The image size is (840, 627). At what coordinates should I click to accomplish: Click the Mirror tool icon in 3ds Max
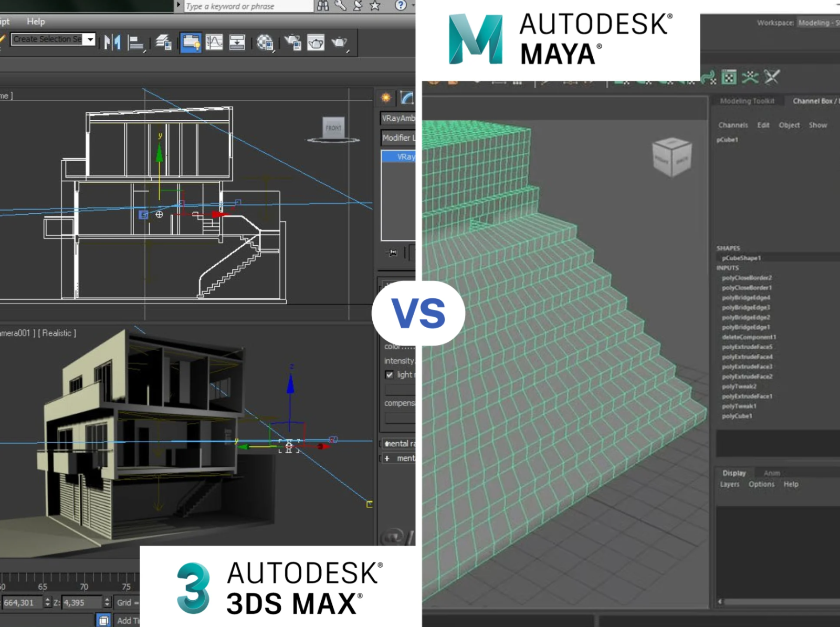coord(112,42)
